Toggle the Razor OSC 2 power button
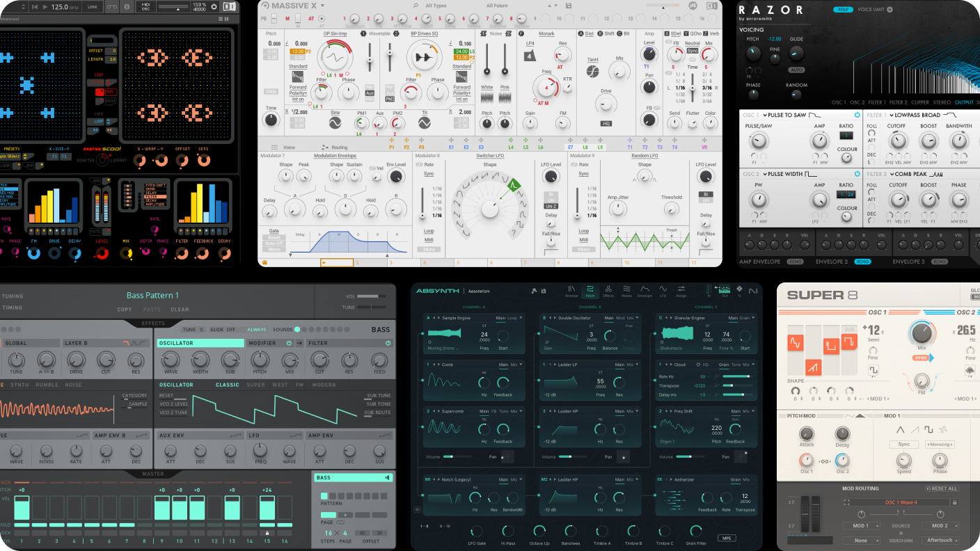This screenshot has height=551, width=980. [857, 174]
